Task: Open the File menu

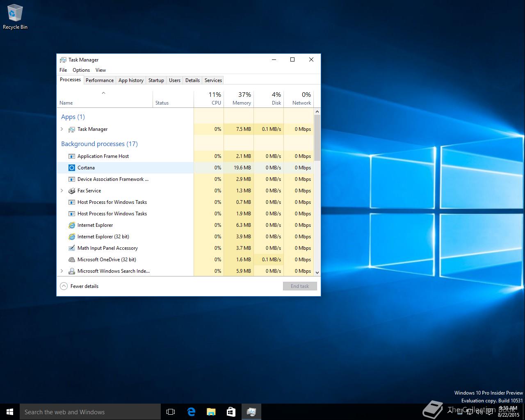Action: click(x=63, y=70)
